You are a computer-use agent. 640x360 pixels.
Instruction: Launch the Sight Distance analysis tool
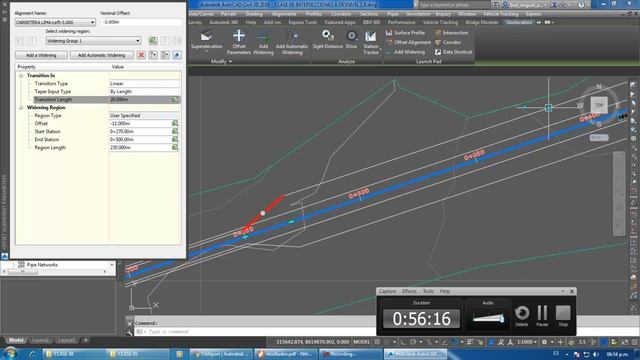pos(328,39)
